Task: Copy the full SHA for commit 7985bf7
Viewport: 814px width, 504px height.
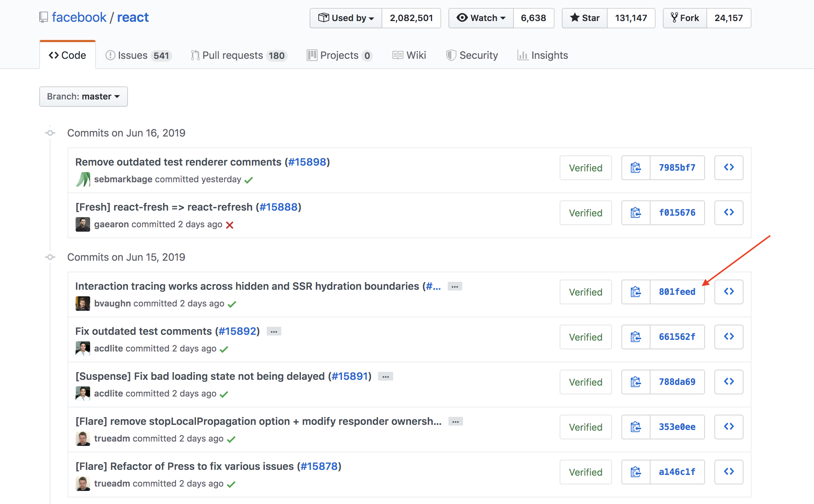Action: [x=636, y=168]
